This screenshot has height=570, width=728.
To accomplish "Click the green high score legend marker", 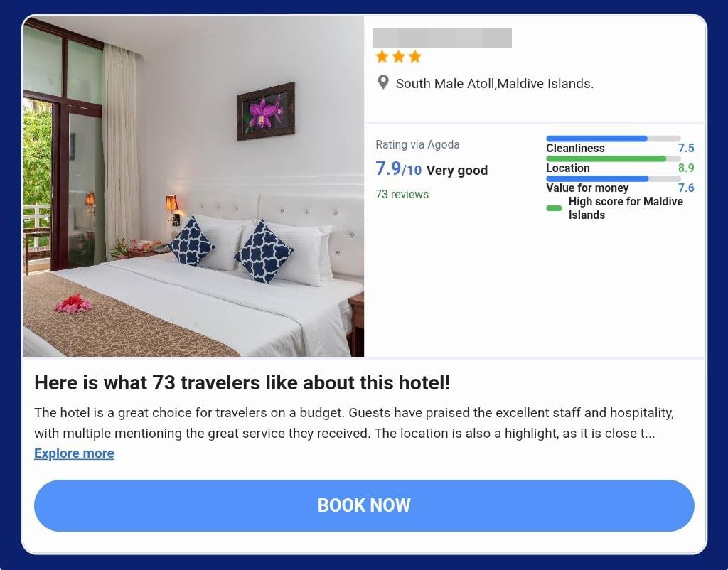I will (x=554, y=208).
